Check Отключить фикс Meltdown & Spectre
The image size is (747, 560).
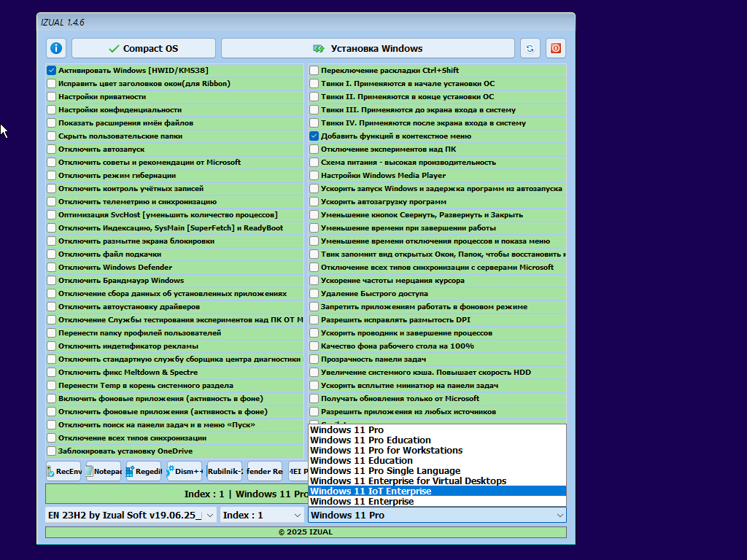click(52, 373)
